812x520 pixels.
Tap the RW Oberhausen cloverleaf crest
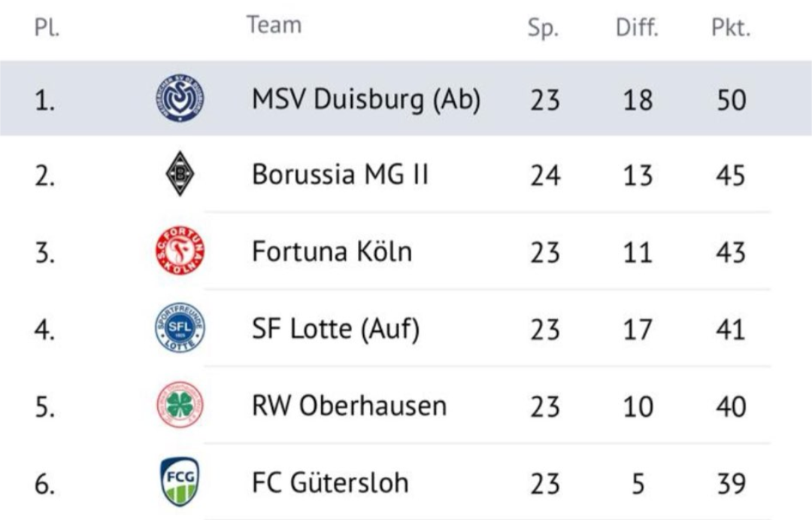(x=180, y=406)
